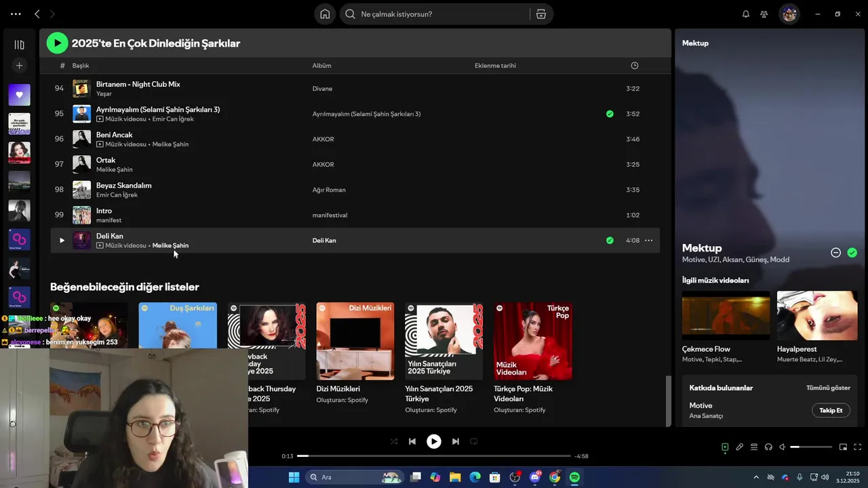Open the three-dots app menu at top-left
Viewport: 868px width, 488px height.
(x=16, y=14)
